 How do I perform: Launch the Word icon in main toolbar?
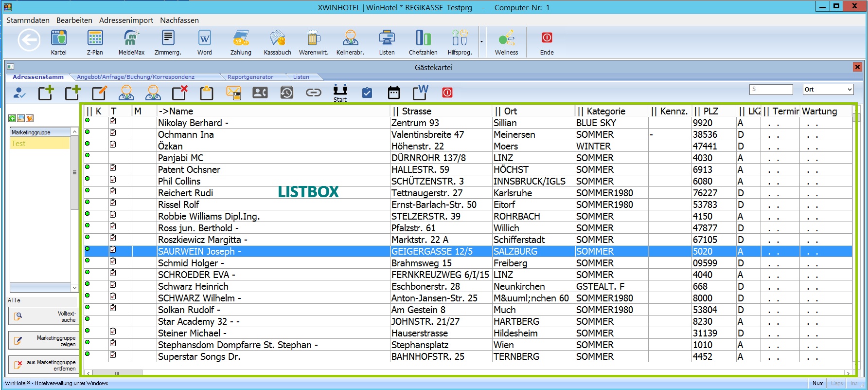point(204,38)
